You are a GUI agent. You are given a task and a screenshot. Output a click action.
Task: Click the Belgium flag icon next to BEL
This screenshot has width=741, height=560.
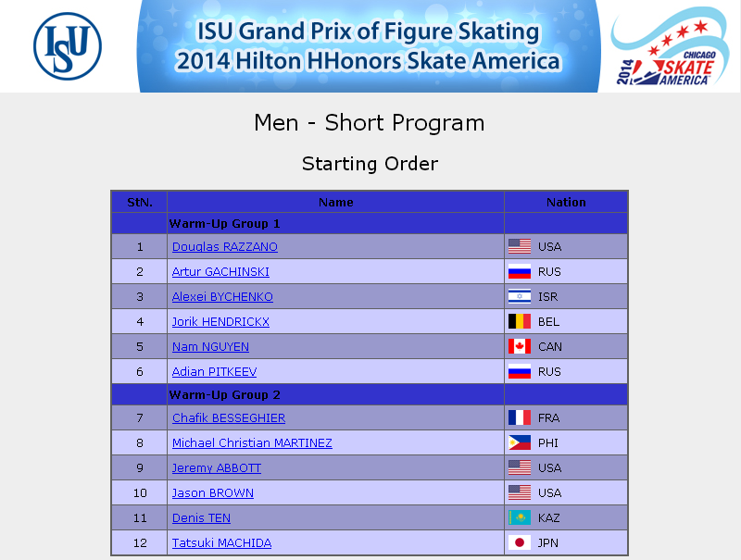click(x=520, y=321)
